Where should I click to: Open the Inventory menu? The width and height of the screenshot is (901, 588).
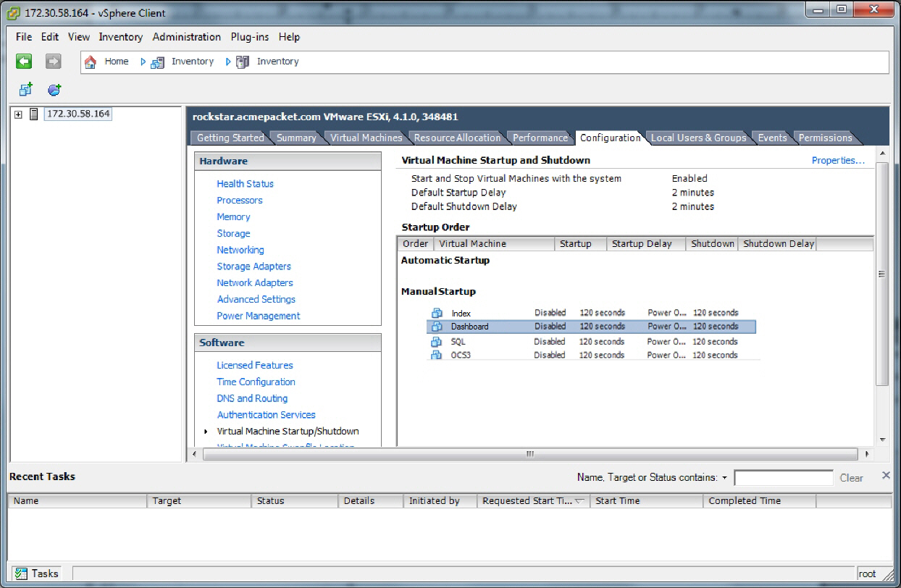point(121,37)
